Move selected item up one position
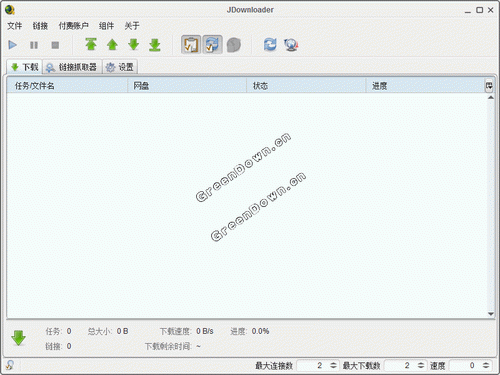The image size is (500, 375). (x=112, y=44)
